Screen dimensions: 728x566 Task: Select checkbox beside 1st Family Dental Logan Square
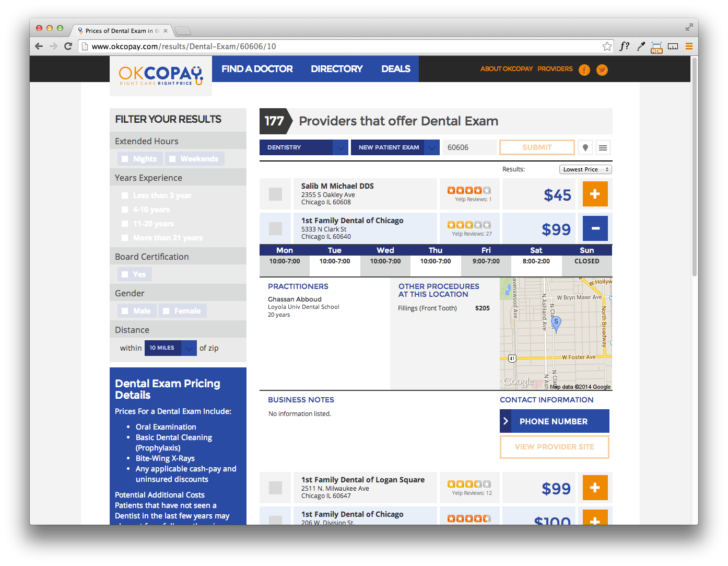click(x=275, y=488)
